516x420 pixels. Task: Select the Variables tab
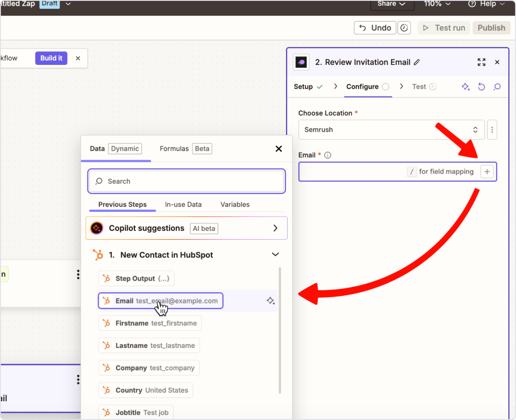235,204
